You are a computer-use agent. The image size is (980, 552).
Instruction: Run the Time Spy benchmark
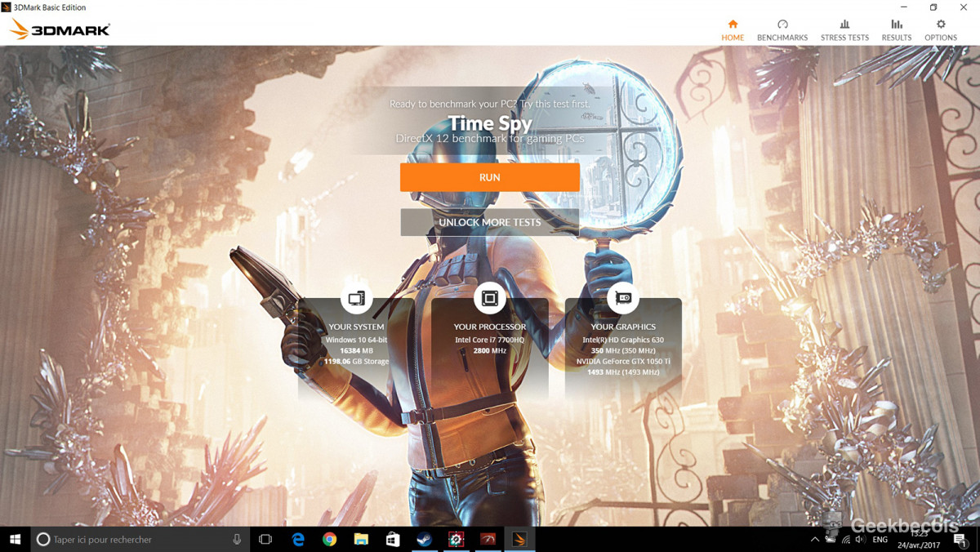coord(489,177)
